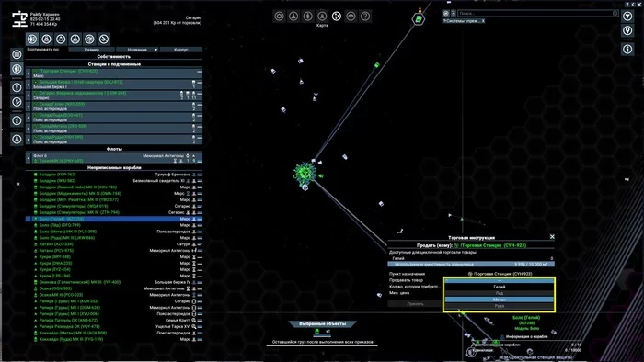Remove the Системы упреж... filter chip via X
The width and height of the screenshot is (644, 362).
pos(483,21)
